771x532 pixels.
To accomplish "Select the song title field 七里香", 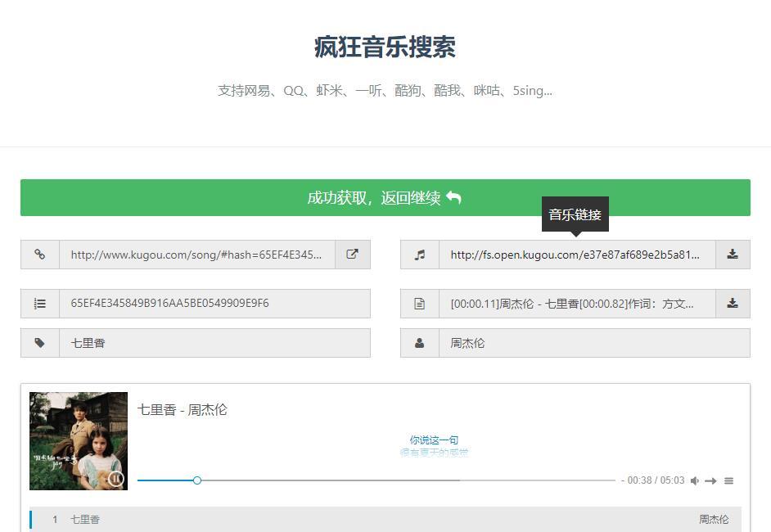I will click(x=215, y=343).
